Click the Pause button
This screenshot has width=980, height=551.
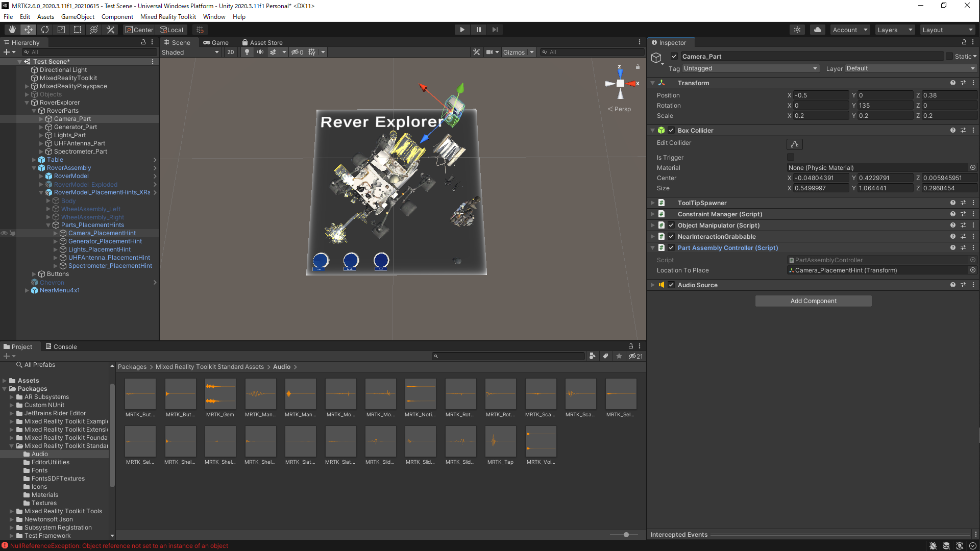[x=478, y=30]
